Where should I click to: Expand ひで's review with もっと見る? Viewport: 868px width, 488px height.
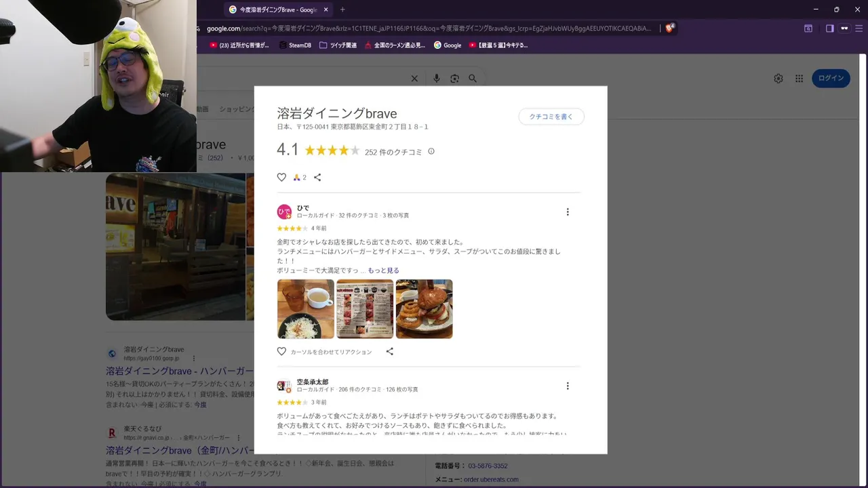(383, 270)
